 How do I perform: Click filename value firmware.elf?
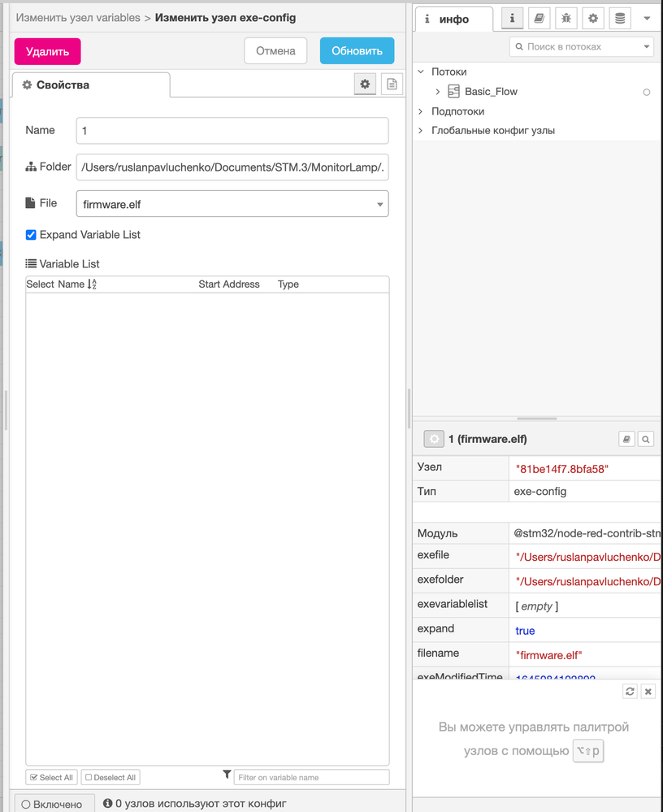(x=548, y=655)
